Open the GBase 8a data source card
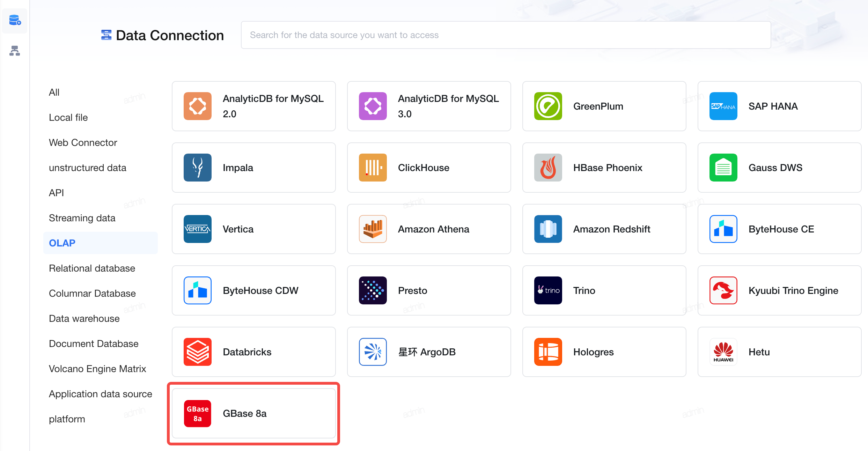Image resolution: width=868 pixels, height=451 pixels. (254, 413)
